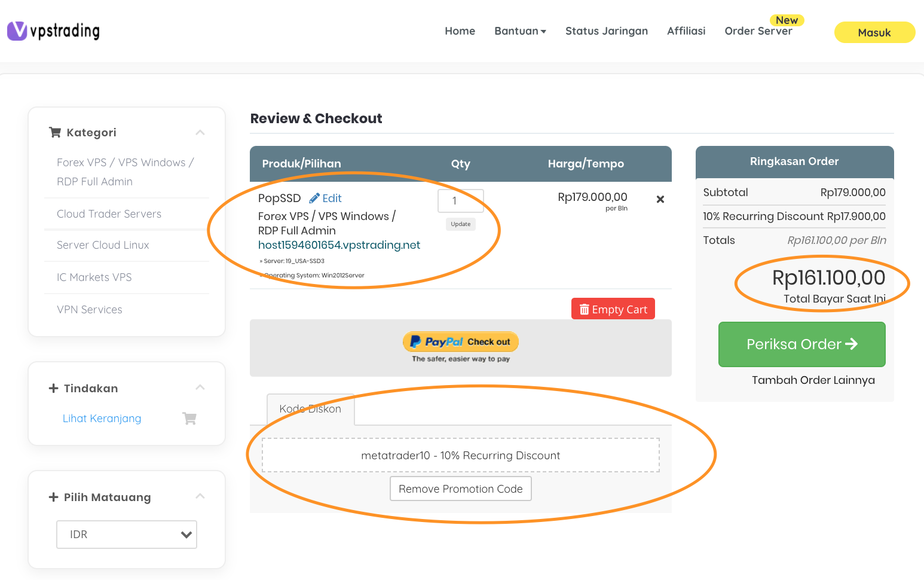Click the vpstrading logo
Viewport: 924px width, 580px height.
[53, 31]
